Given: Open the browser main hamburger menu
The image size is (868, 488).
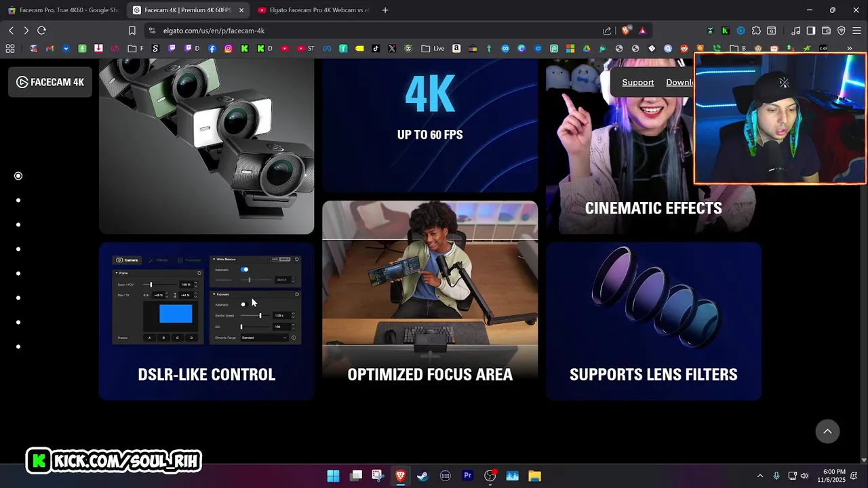Looking at the screenshot, I should pyautogui.click(x=856, y=30).
